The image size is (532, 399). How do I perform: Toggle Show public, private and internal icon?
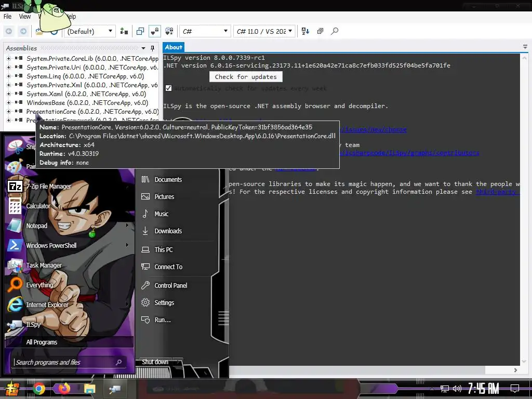click(x=154, y=31)
